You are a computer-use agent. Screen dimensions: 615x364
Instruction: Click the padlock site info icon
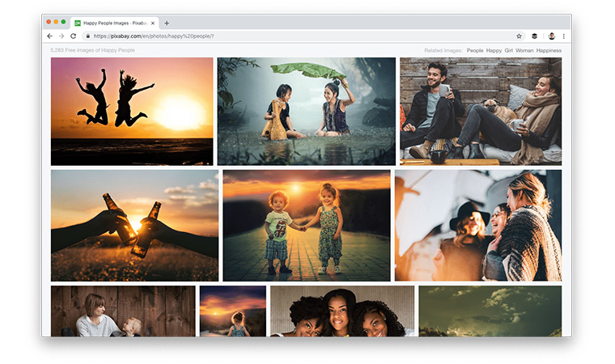pyautogui.click(x=87, y=36)
